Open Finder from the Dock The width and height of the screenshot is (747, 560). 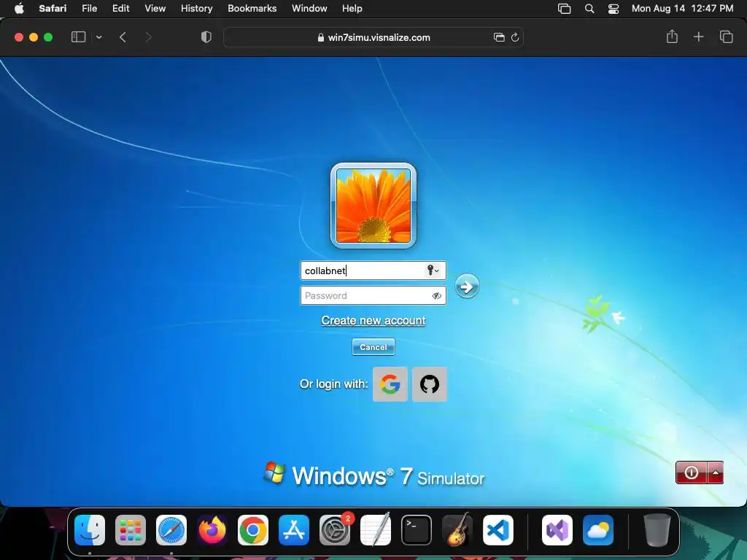point(90,530)
